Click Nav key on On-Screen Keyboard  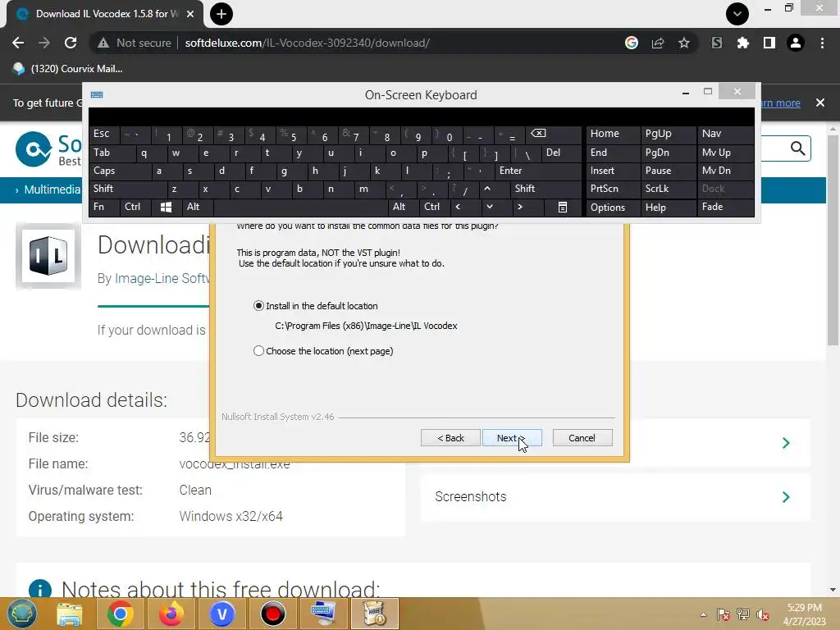pyautogui.click(x=725, y=134)
